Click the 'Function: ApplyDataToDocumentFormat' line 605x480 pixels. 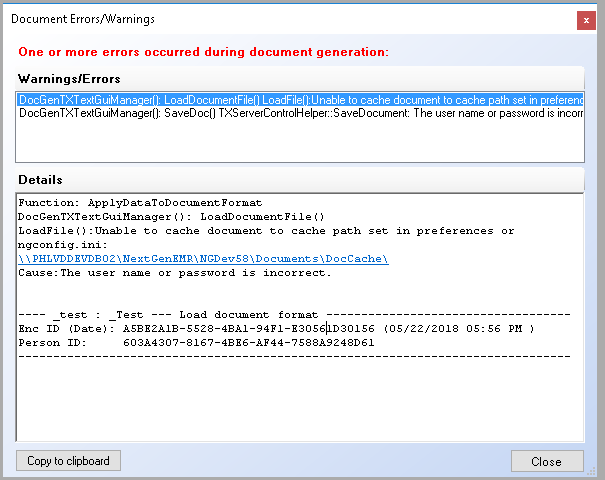pyautogui.click(x=140, y=203)
